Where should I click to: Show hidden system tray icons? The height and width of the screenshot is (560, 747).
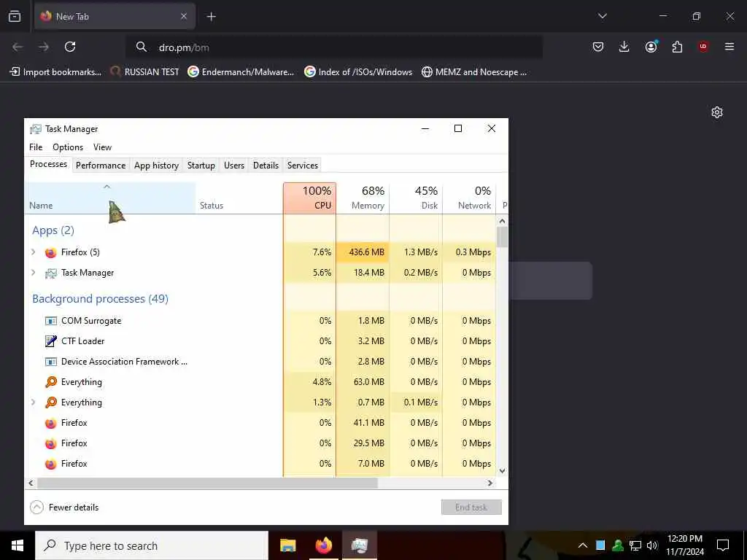583,545
